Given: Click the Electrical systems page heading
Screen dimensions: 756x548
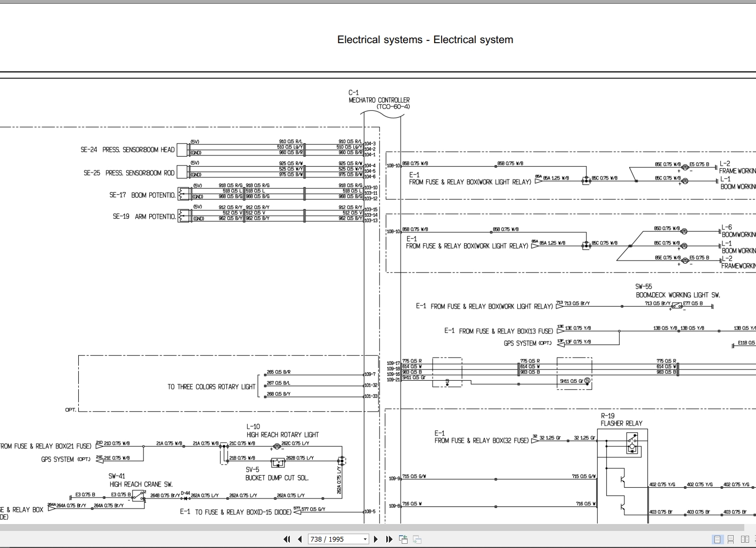Looking at the screenshot, I should (425, 39).
